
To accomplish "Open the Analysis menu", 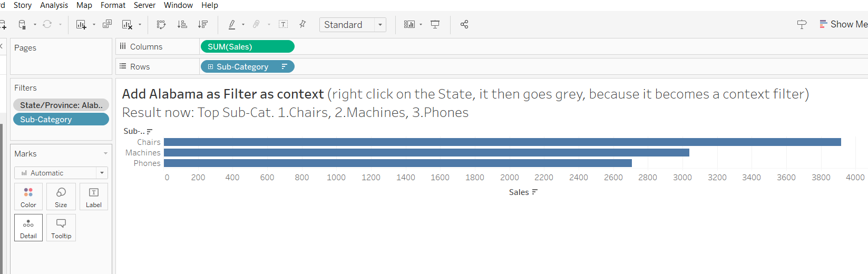I will (54, 5).
